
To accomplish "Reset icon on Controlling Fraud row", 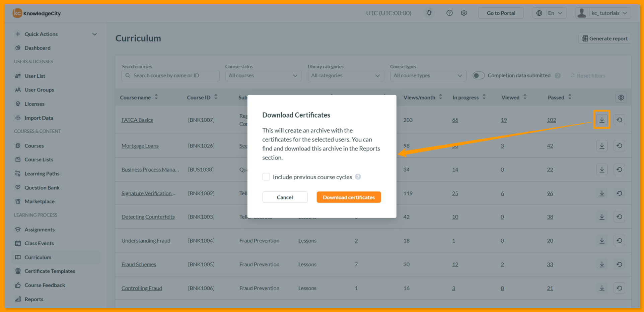I will (x=619, y=288).
